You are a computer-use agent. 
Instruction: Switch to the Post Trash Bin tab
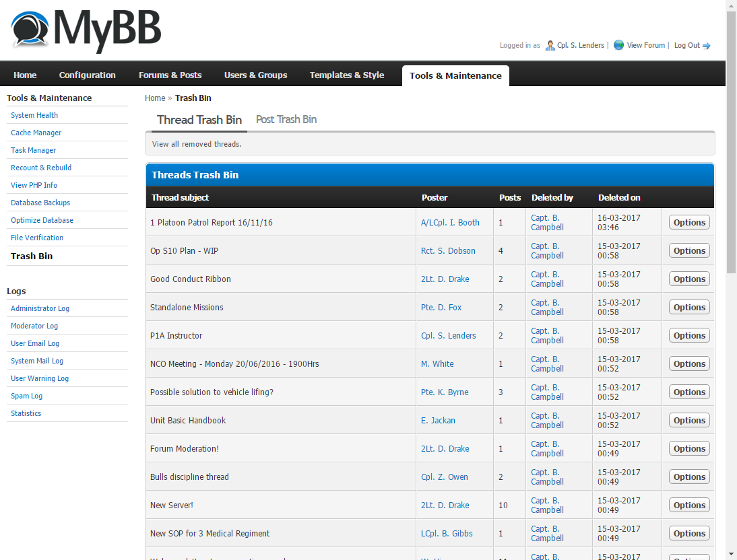pos(286,120)
